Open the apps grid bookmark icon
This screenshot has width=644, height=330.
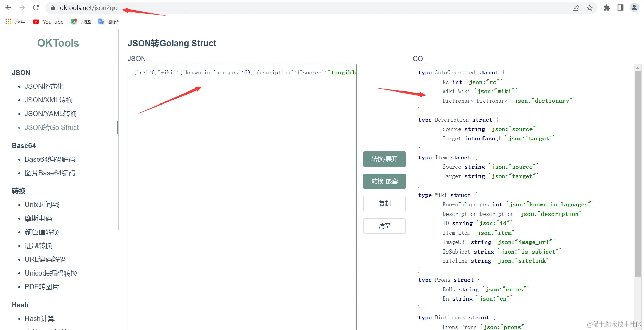click(9, 22)
